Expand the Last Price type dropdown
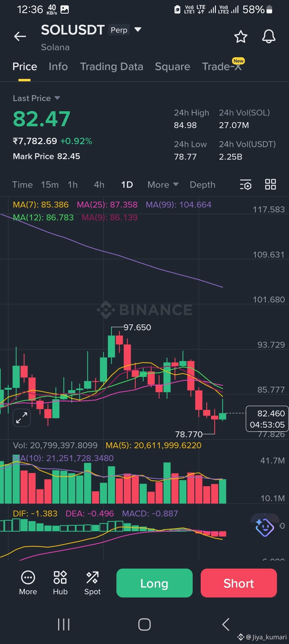 (x=57, y=98)
